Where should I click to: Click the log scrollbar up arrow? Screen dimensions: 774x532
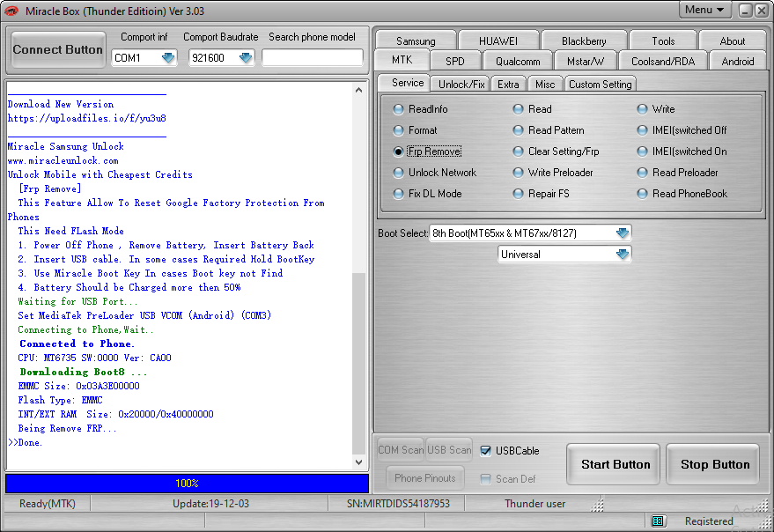click(359, 90)
